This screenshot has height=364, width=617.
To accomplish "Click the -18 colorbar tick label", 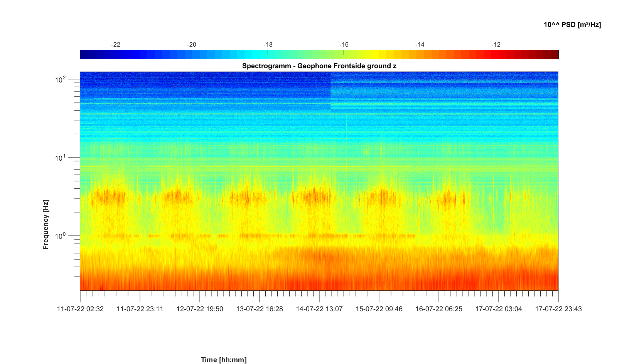I will [x=268, y=45].
